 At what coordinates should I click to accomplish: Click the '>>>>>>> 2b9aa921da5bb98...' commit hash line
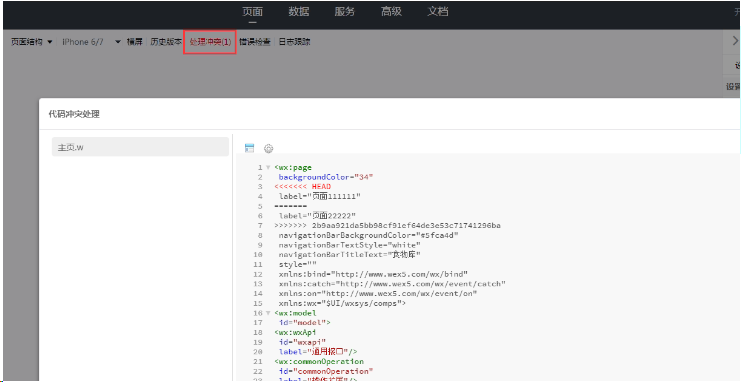pos(388,225)
